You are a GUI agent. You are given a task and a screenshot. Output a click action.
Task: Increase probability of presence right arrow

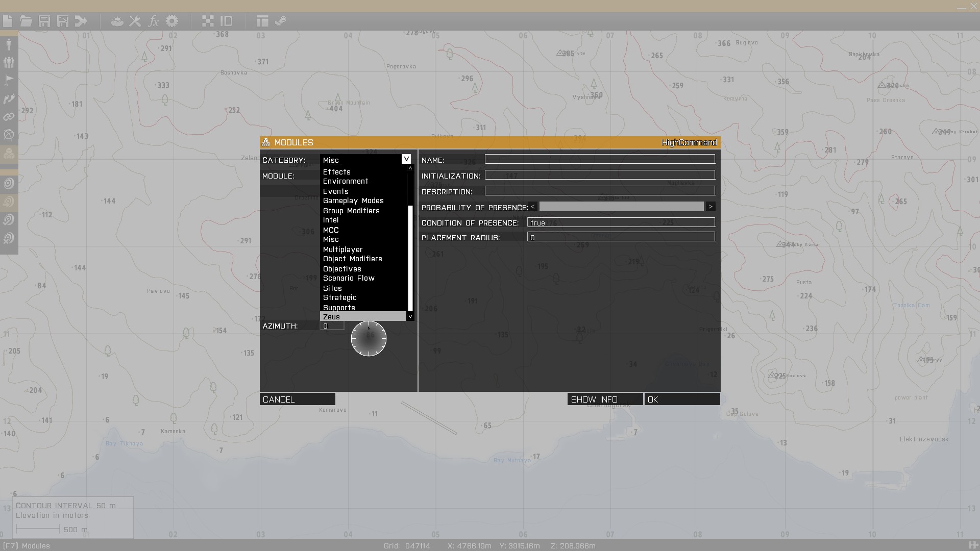tap(710, 207)
